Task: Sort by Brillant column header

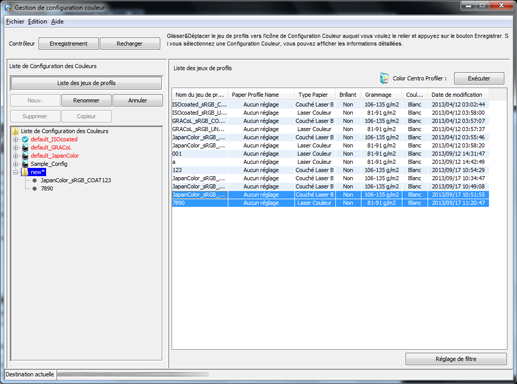Action: pyautogui.click(x=348, y=95)
